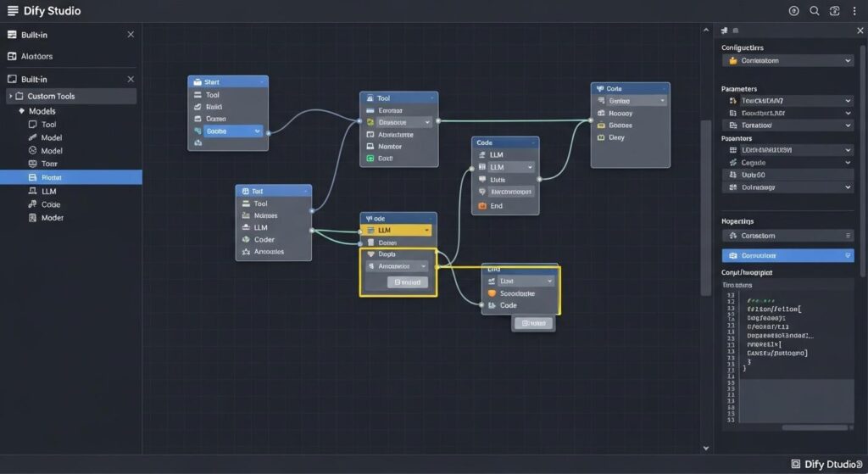Expand the Custom Tools tree arrow
This screenshot has height=474, width=868.
[x=10, y=97]
